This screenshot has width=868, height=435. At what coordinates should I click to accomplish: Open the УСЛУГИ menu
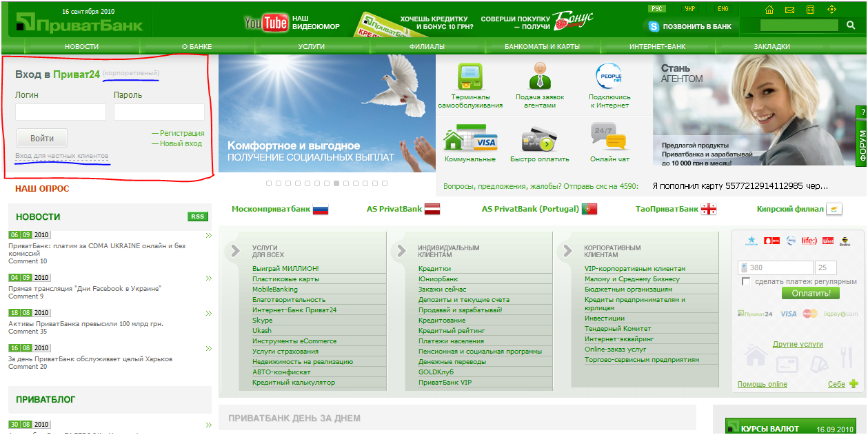312,47
